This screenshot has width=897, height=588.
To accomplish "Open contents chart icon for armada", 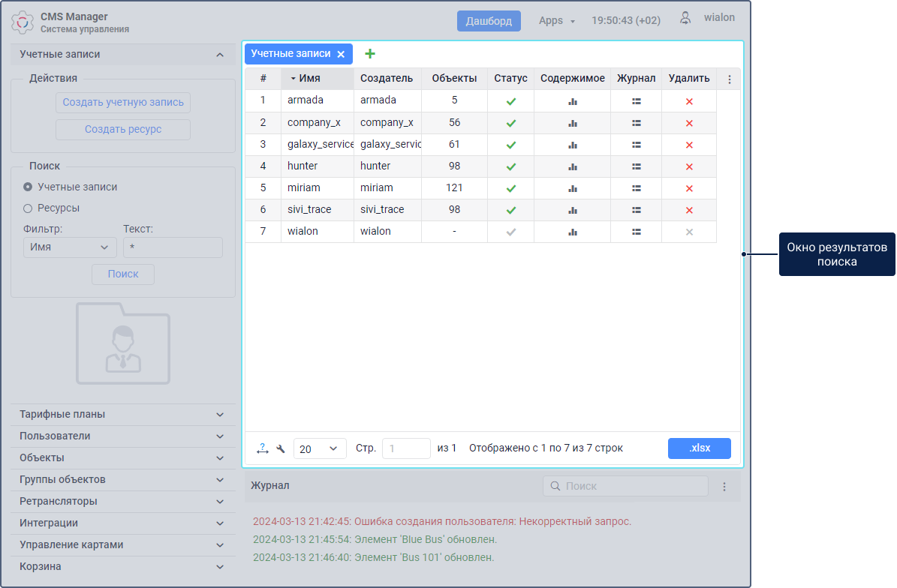I will (x=572, y=101).
